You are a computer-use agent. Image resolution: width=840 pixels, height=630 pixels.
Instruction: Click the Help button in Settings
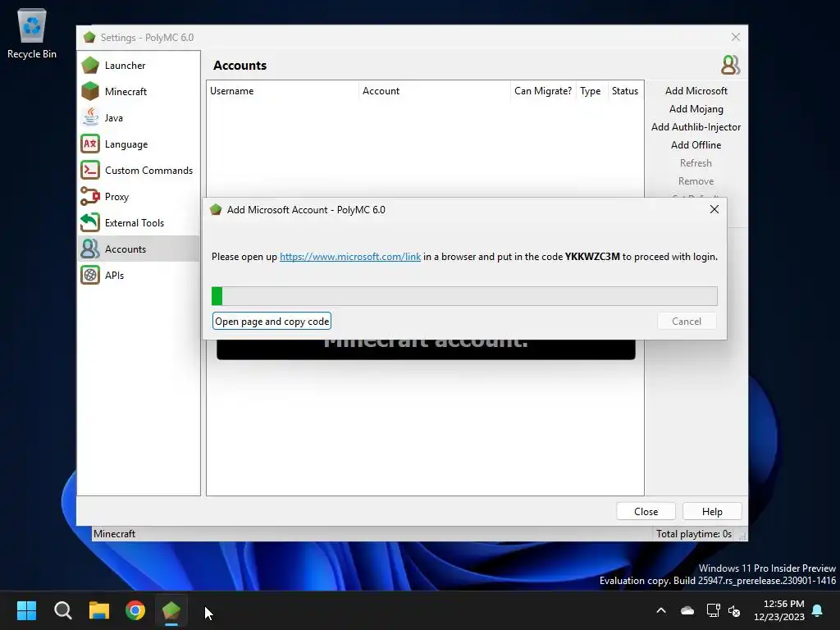point(712,512)
